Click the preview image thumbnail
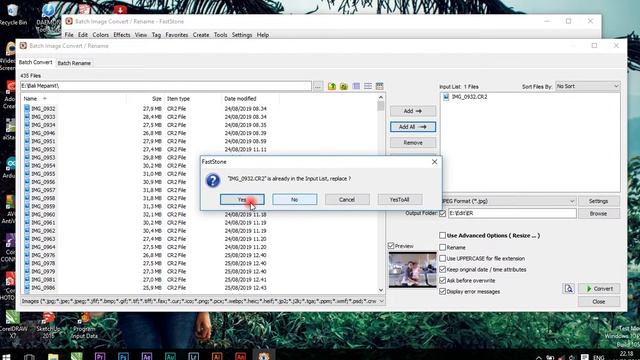This screenshot has width=640, height=360. point(412,270)
